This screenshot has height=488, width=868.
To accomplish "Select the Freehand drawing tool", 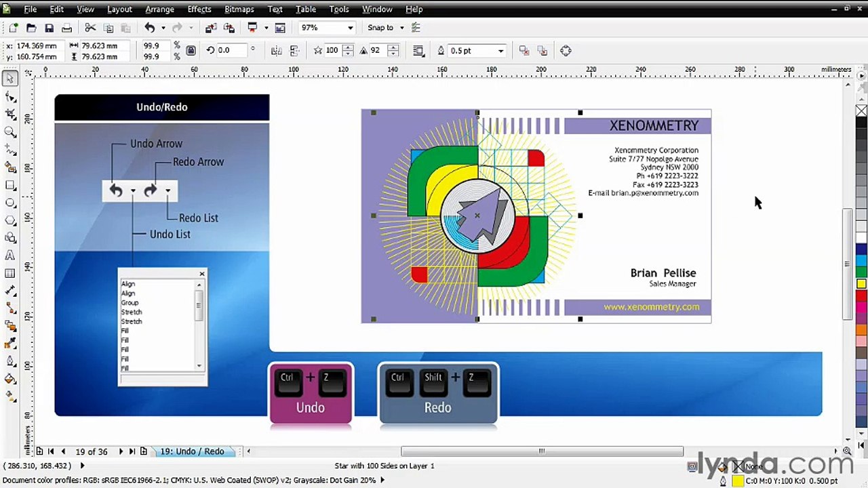I will coord(10,149).
